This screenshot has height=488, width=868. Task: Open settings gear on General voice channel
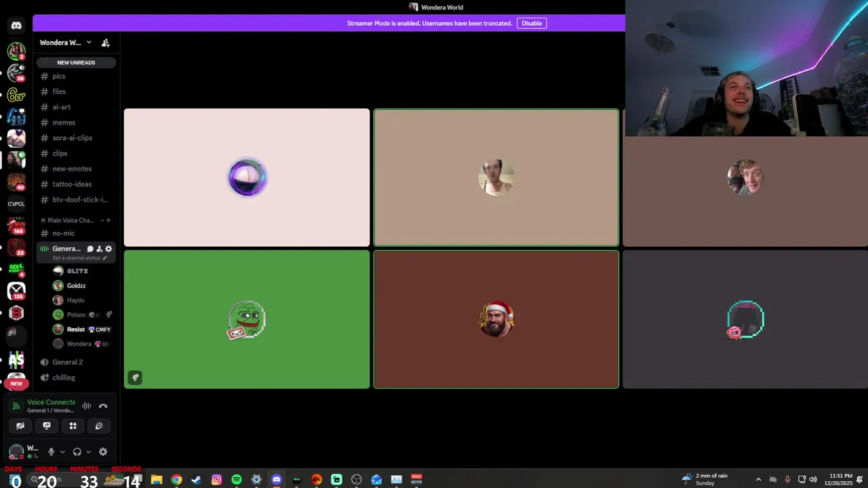click(x=108, y=249)
